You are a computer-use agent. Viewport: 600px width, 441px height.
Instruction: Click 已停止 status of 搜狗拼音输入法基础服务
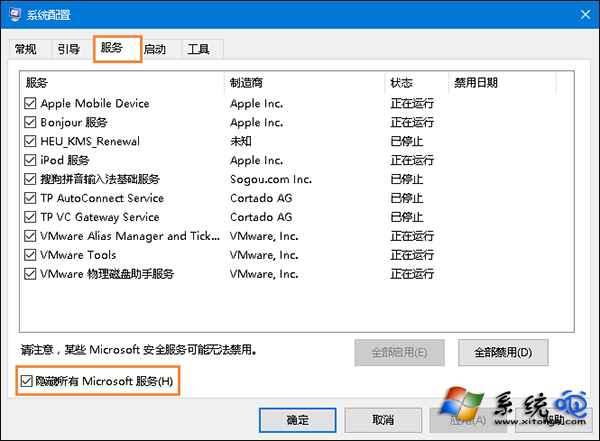tap(406, 179)
